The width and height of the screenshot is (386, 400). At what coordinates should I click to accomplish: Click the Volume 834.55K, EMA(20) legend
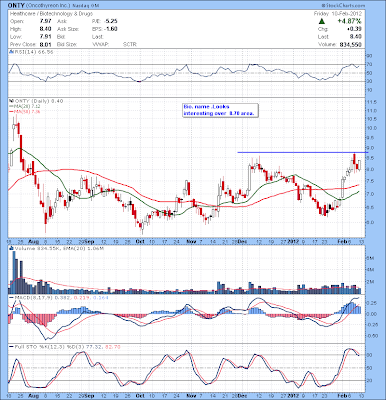coord(56,248)
